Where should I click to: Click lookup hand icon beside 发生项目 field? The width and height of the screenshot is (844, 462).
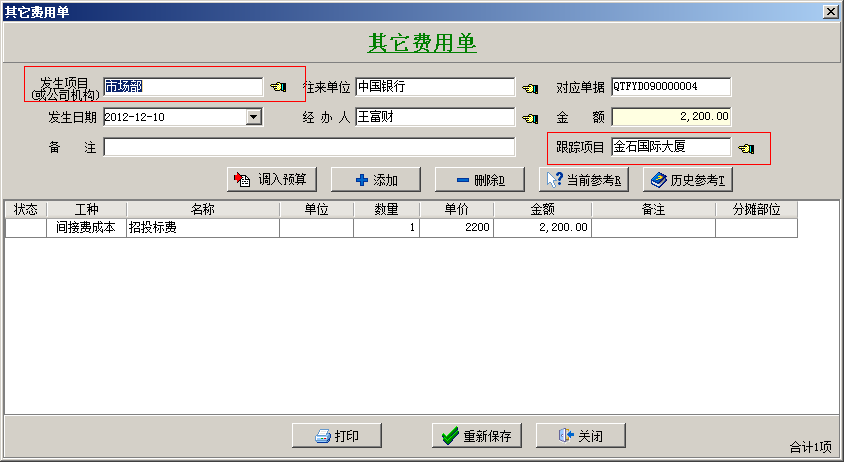point(278,87)
